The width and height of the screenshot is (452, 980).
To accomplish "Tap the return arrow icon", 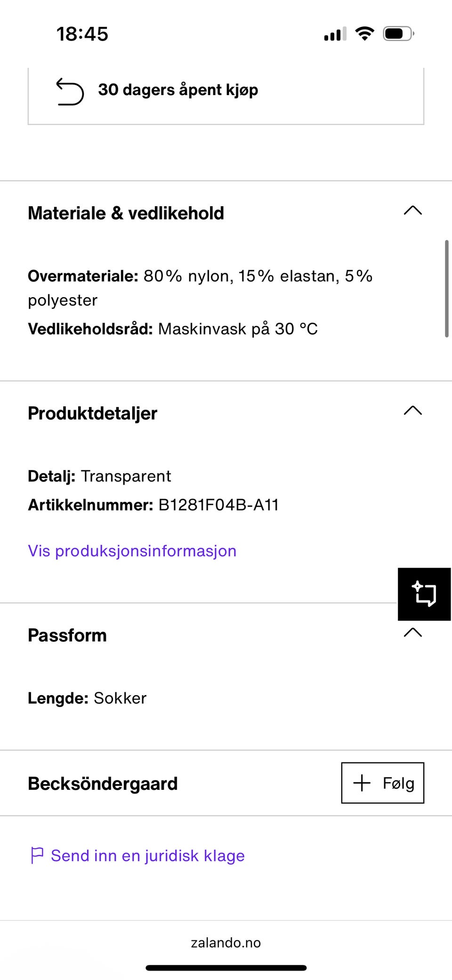I will 70,91.
